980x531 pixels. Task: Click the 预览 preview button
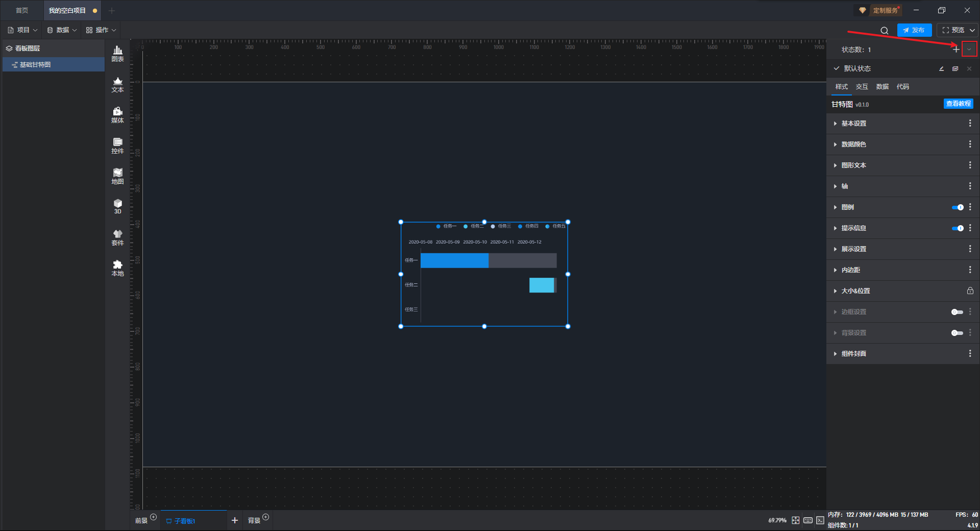[x=953, y=30]
